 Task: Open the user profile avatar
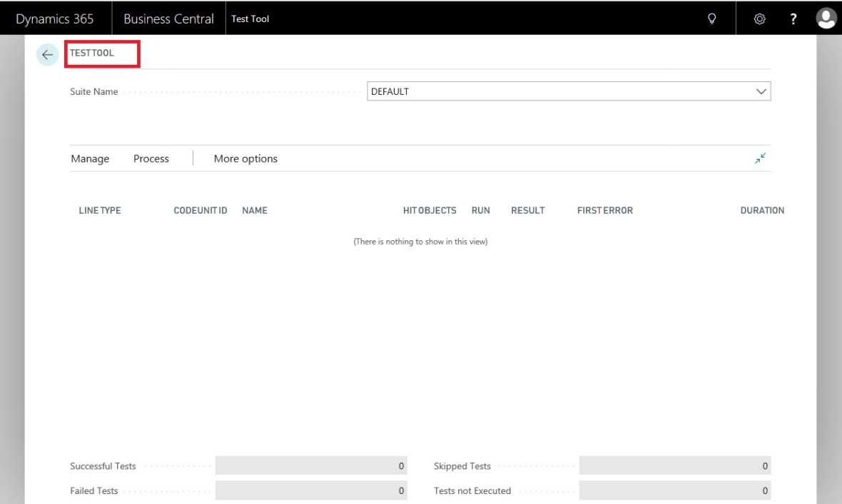tap(826, 19)
